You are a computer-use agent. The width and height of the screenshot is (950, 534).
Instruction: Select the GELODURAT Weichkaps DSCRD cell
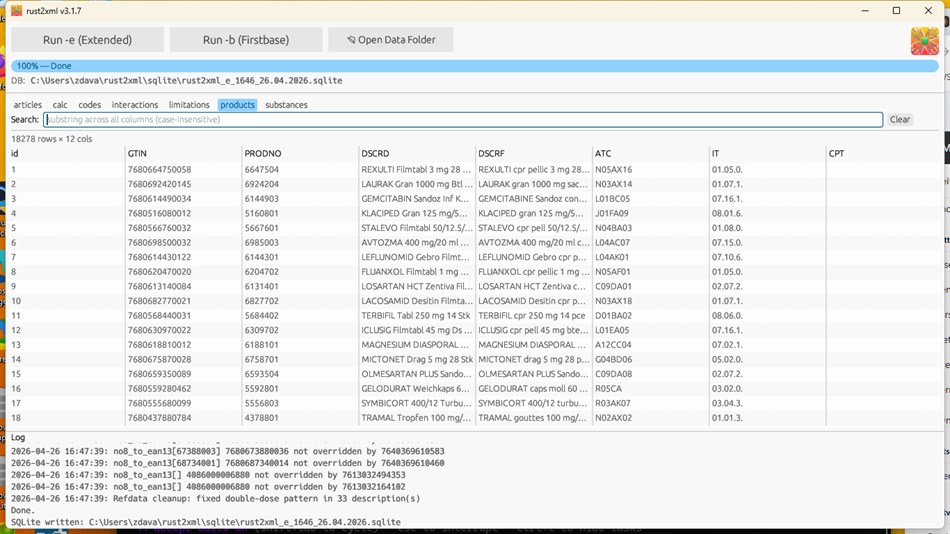(416, 389)
